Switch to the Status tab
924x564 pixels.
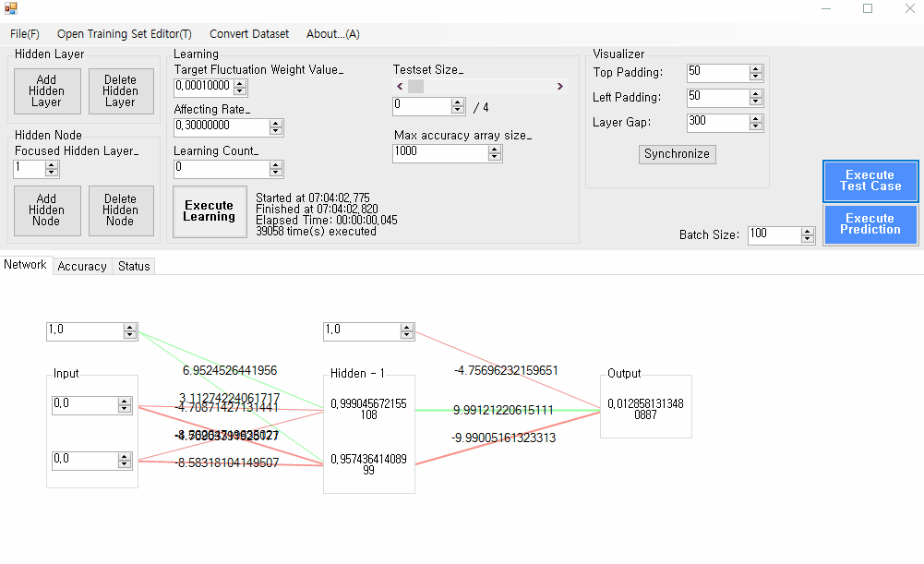134,266
